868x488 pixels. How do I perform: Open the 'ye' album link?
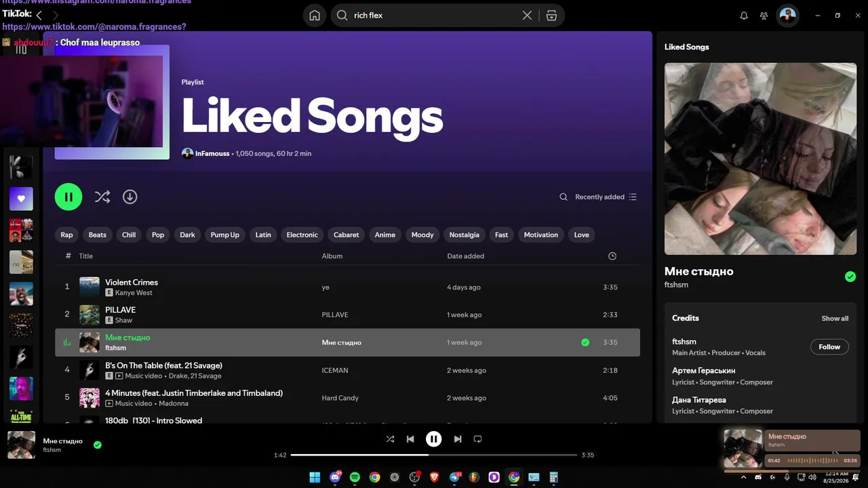[325, 287]
